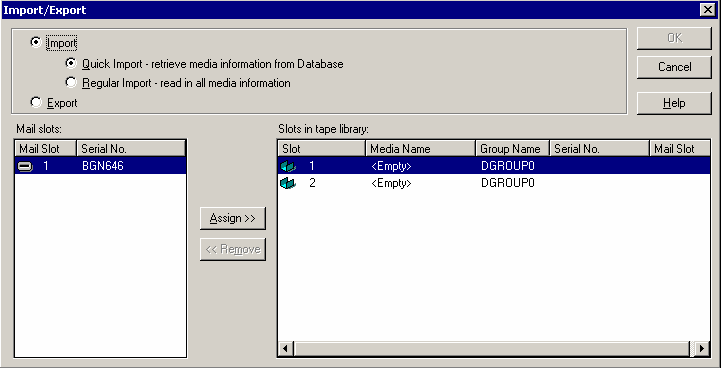The image size is (721, 368).
Task: Sort tape library by Group Name header
Action: pos(512,149)
